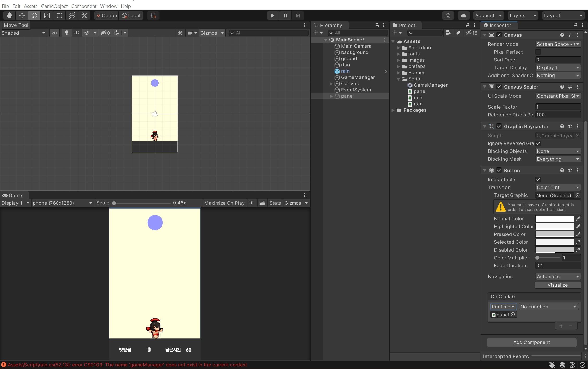The width and height of the screenshot is (588, 369).
Task: Toggle Pixel Perfect checkbox
Action: (538, 52)
